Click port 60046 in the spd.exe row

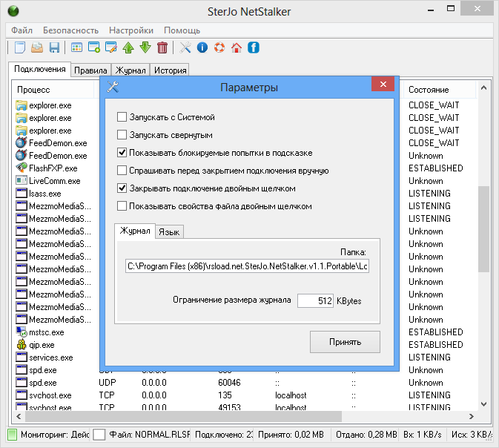[229, 383]
